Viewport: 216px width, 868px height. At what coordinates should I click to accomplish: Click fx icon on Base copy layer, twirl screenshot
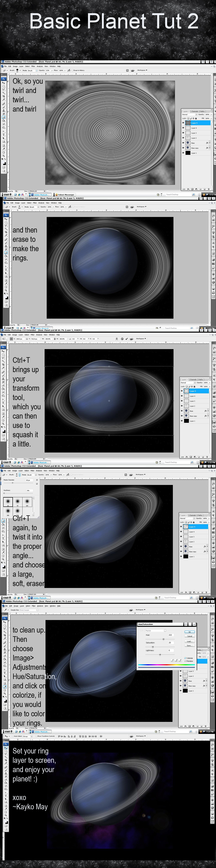pos(207,148)
